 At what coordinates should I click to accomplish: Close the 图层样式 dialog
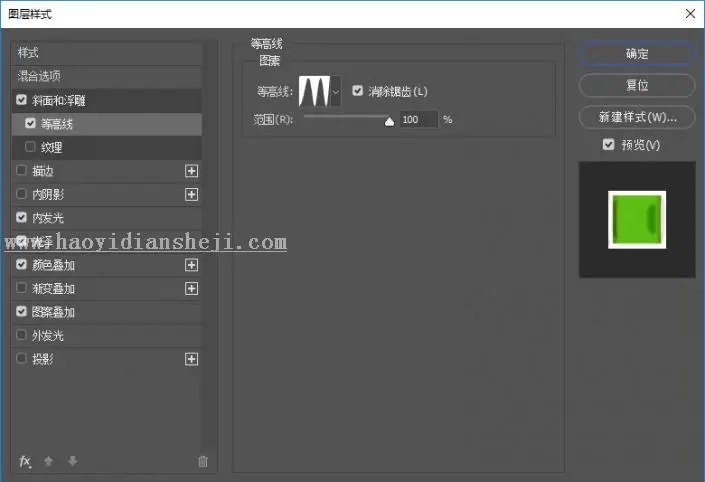click(x=691, y=13)
